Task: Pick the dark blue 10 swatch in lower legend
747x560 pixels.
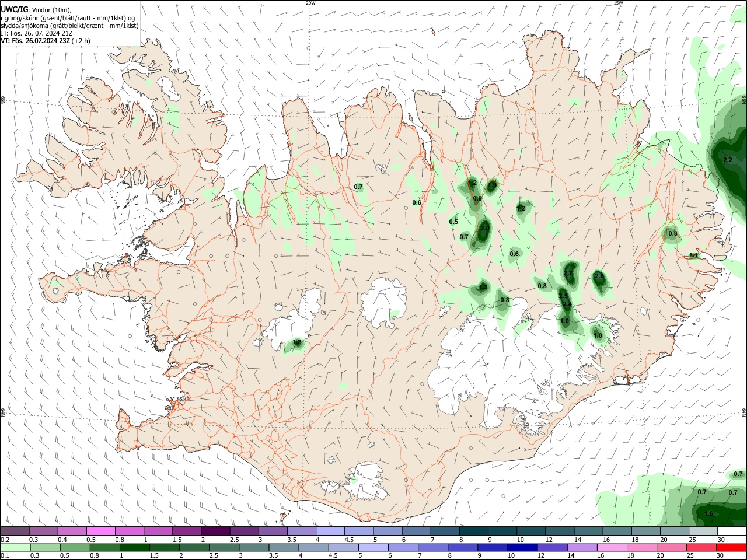Action: click(x=523, y=547)
